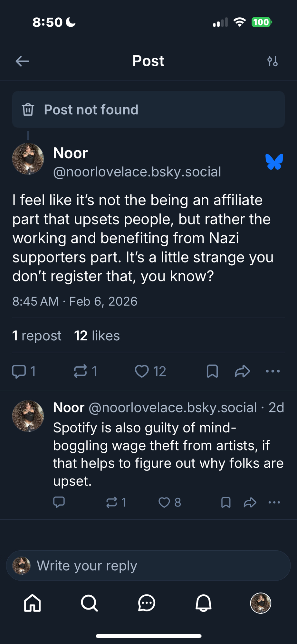The width and height of the screenshot is (297, 644).
Task: Open Noor's avatar on main post
Action: click(x=28, y=159)
